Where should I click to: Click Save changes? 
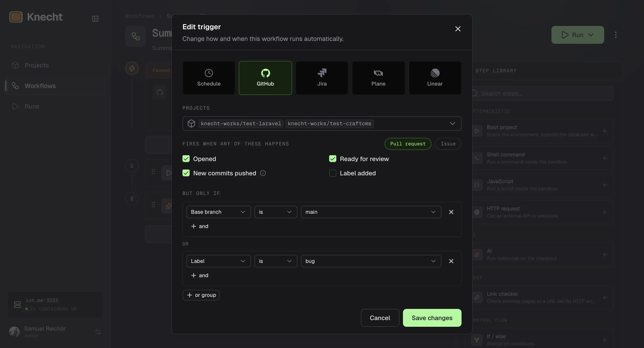(x=432, y=318)
